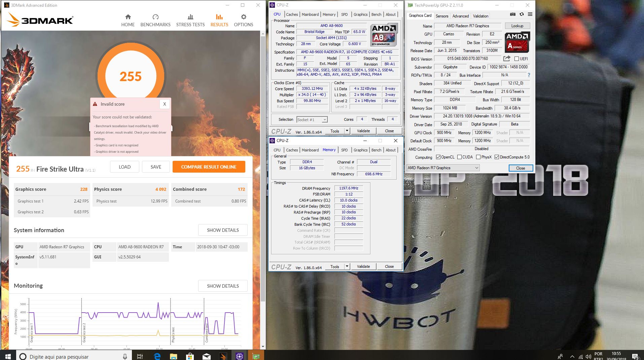
Task: Click the Cortana search box
Action: point(74,356)
